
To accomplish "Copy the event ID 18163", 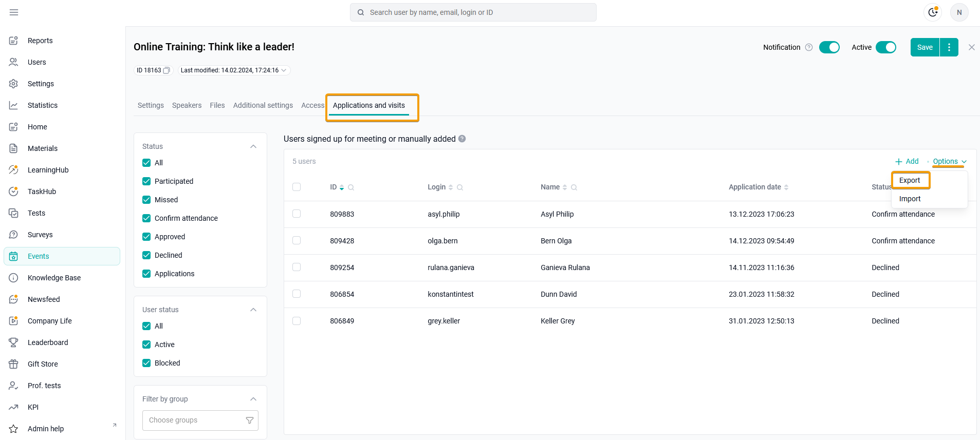I will (167, 70).
